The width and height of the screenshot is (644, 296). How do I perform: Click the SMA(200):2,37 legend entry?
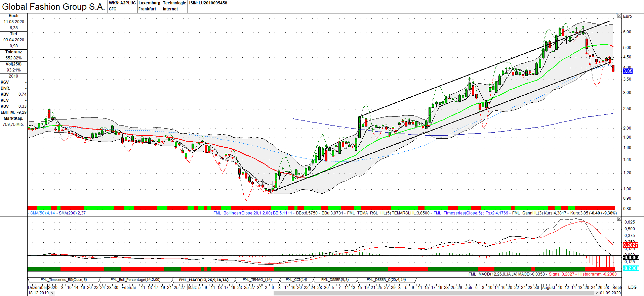72,213
